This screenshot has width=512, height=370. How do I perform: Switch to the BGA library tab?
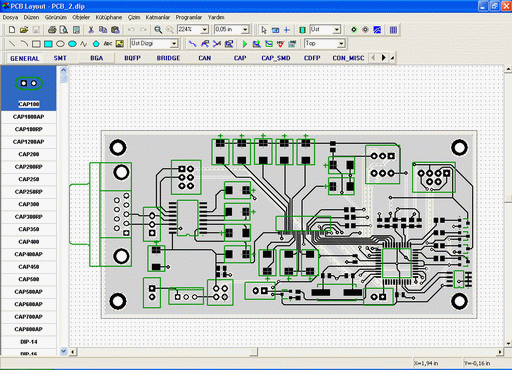(x=97, y=58)
